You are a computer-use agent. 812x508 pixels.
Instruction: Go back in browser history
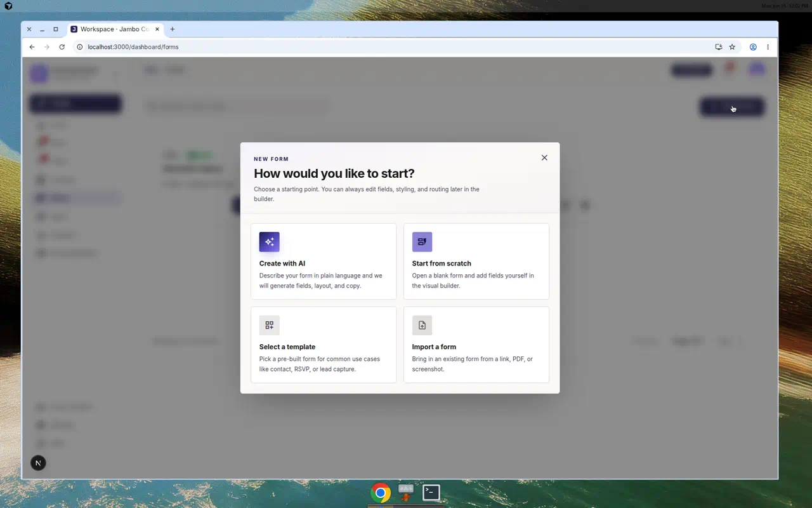[32, 47]
